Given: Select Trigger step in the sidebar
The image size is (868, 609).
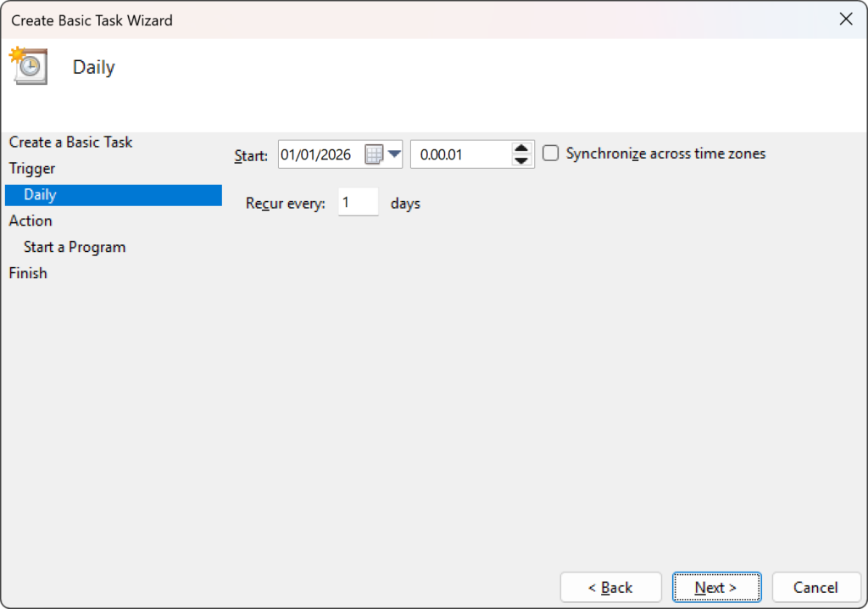Looking at the screenshot, I should 31,168.
